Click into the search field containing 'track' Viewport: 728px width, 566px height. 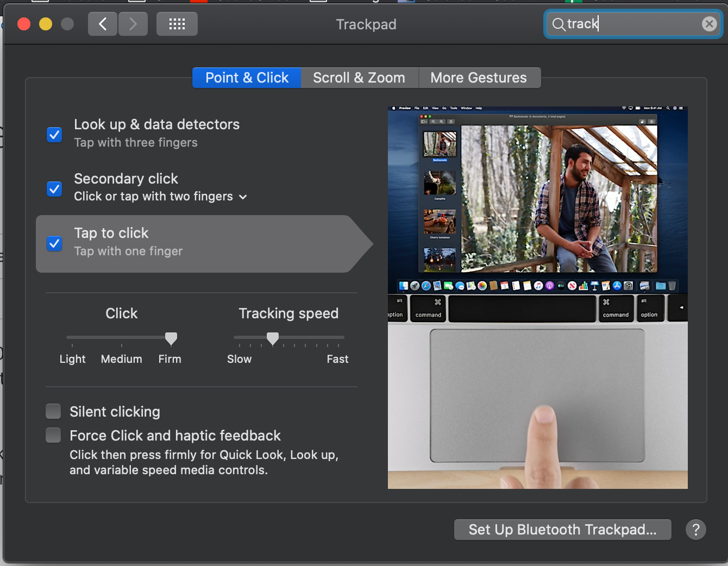coord(633,24)
